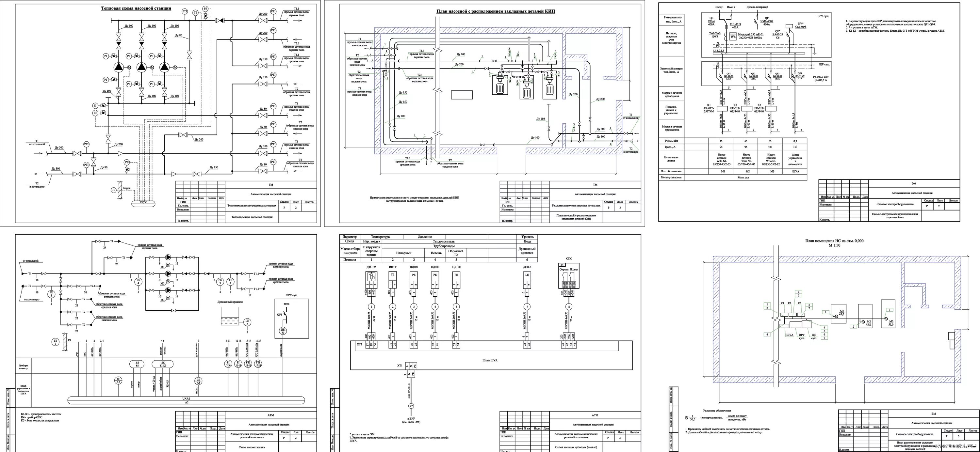This screenshot has width=980, height=452.
Task: Click the "Нар. воздух" table cell
Action: 372,241
